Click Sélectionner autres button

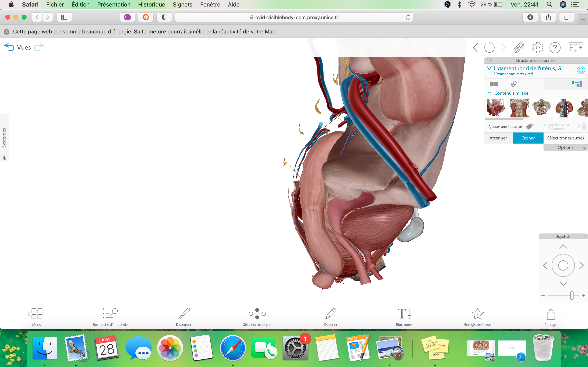(565, 138)
